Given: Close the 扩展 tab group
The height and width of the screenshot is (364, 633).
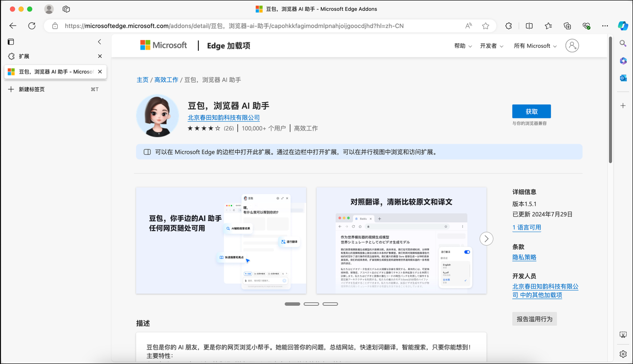Looking at the screenshot, I should pyautogui.click(x=100, y=56).
